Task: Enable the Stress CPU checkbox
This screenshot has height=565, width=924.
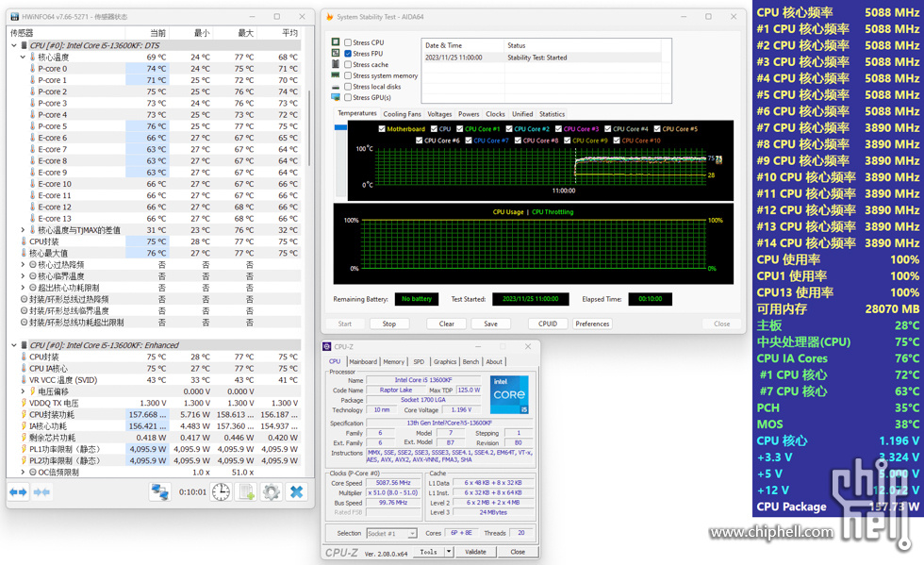Action: tap(348, 42)
